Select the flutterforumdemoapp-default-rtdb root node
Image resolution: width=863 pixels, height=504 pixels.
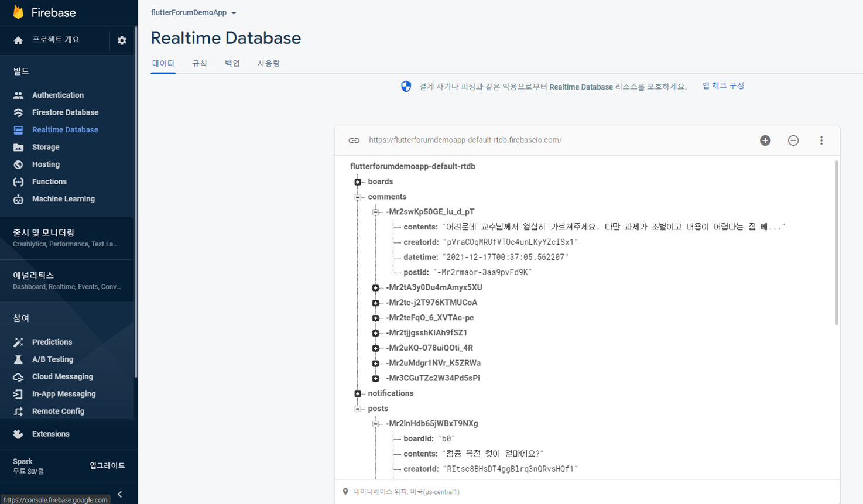[x=413, y=167]
